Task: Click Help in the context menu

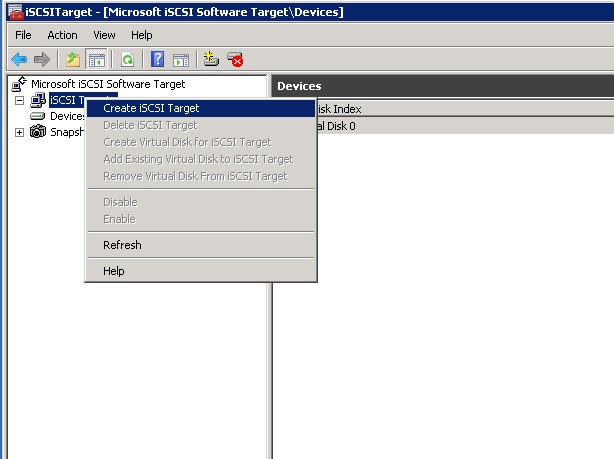Action: pyautogui.click(x=114, y=271)
